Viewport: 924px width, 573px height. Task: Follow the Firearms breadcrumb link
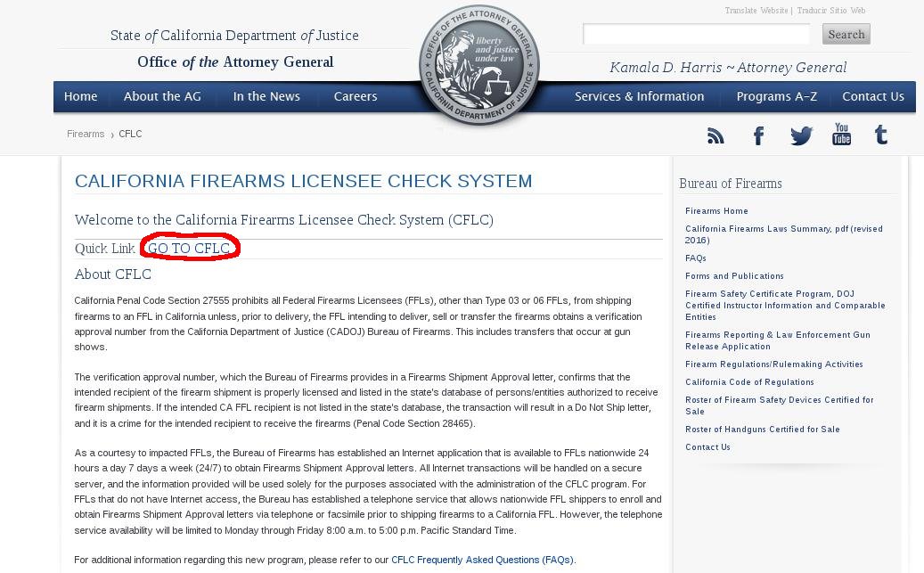[x=86, y=134]
